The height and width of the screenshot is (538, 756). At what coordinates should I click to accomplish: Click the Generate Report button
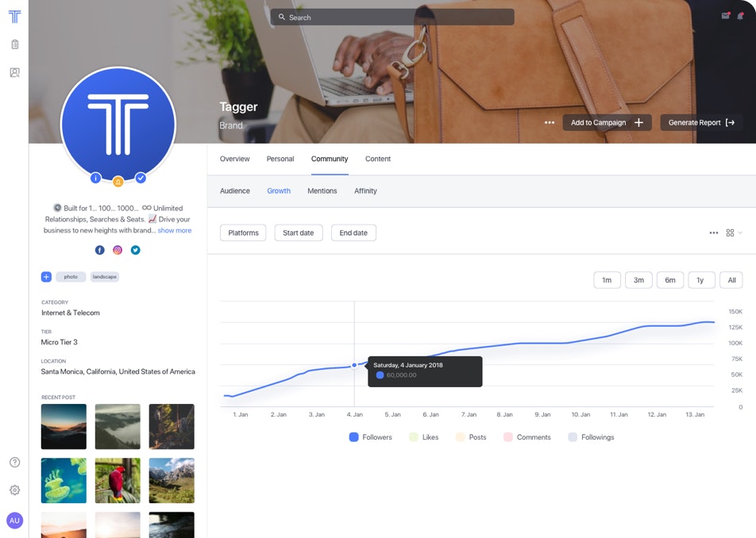pos(701,123)
